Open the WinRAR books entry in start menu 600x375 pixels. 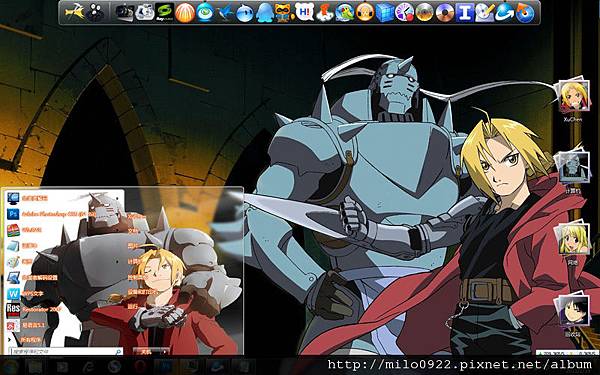click(x=25, y=230)
